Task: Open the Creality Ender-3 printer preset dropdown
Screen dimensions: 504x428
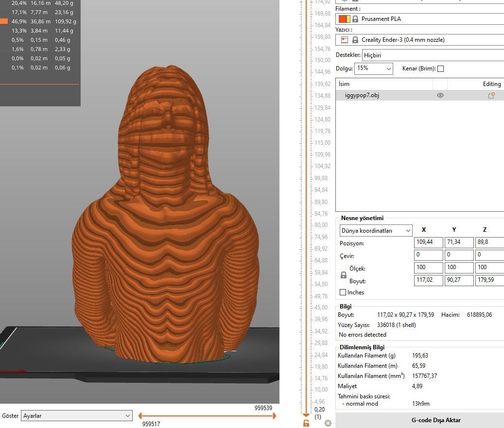Action: click(419, 40)
